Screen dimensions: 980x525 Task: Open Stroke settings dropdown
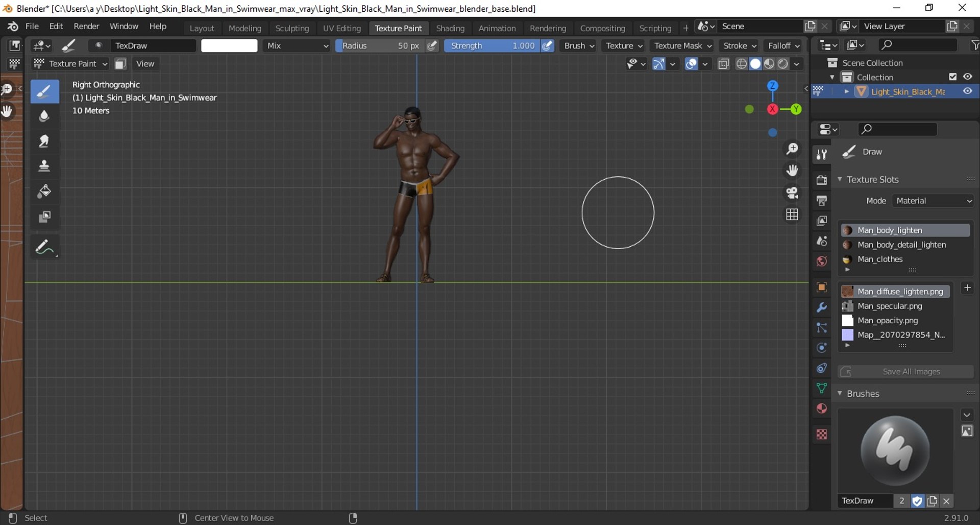coord(740,46)
